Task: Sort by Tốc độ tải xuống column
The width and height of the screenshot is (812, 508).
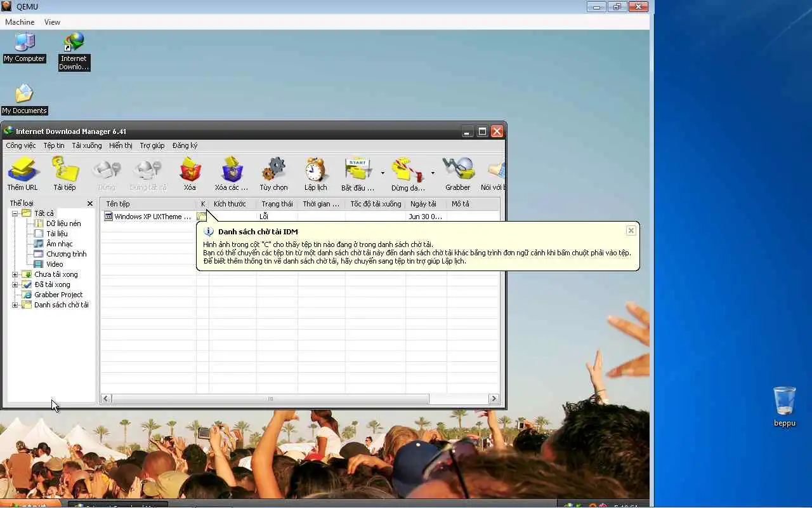Action: [376, 204]
